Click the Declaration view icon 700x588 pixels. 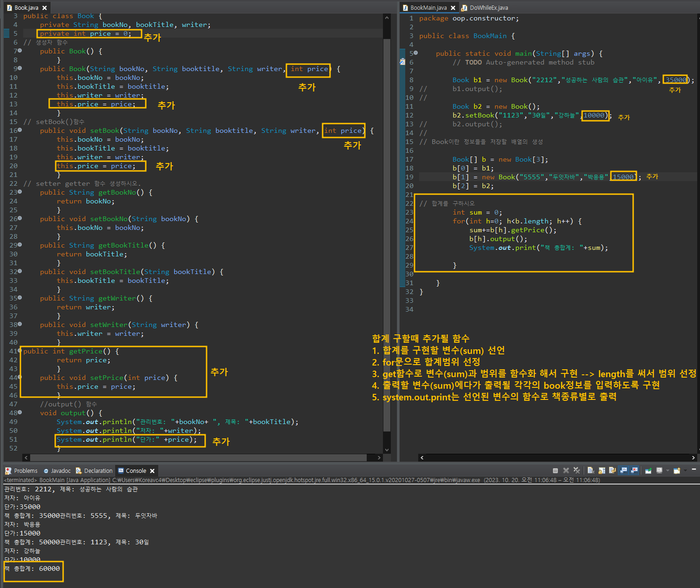pos(78,470)
